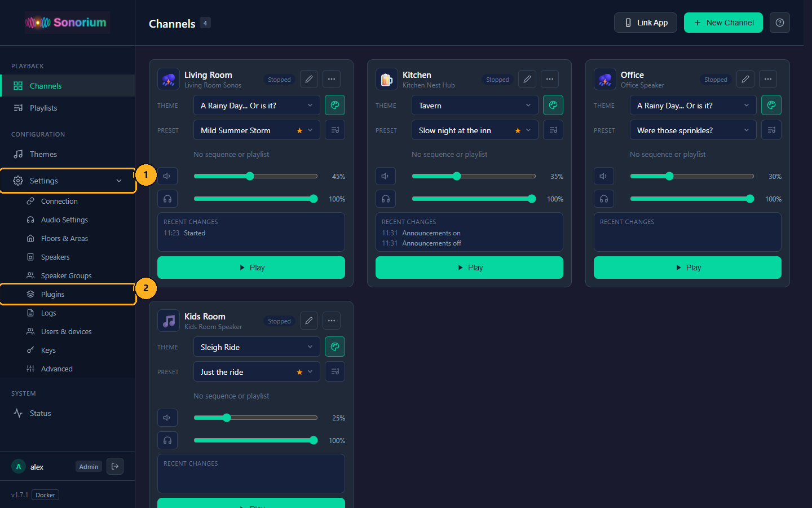
Task: Open more options for Kitchen channel
Action: click(550, 79)
